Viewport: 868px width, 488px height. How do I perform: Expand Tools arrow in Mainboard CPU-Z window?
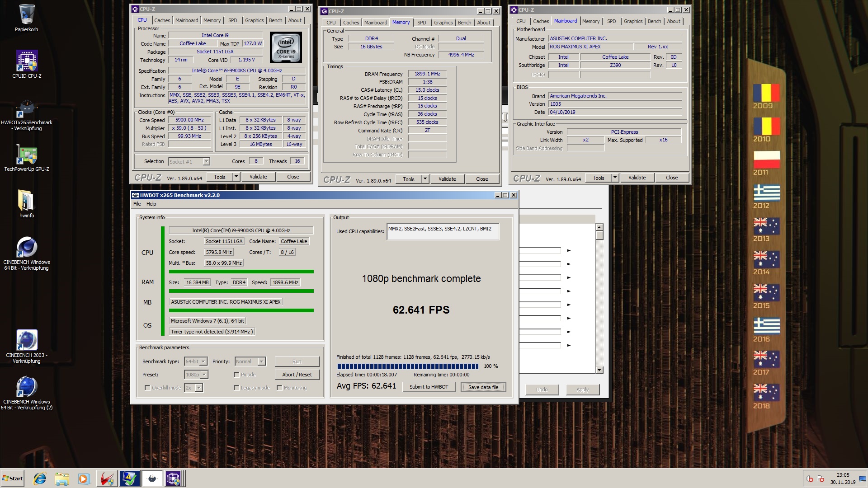click(615, 178)
